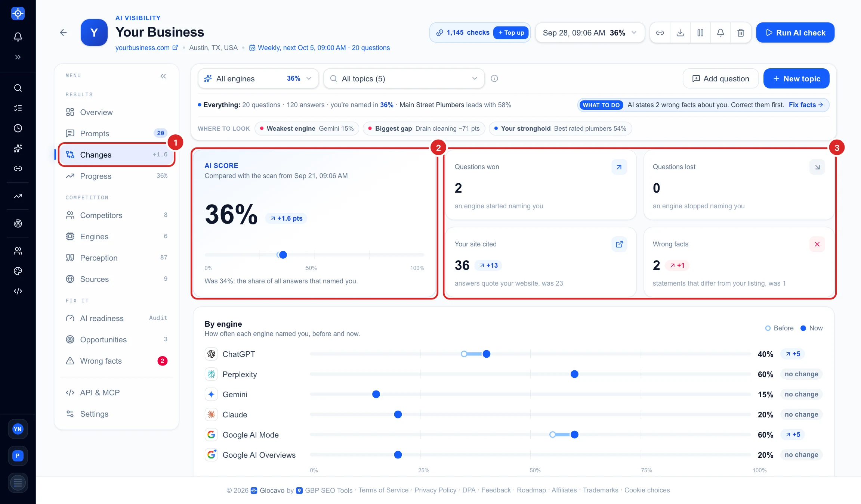This screenshot has height=504, width=861.
Task: Copy share link icon in the header toolbar
Action: (x=660, y=32)
